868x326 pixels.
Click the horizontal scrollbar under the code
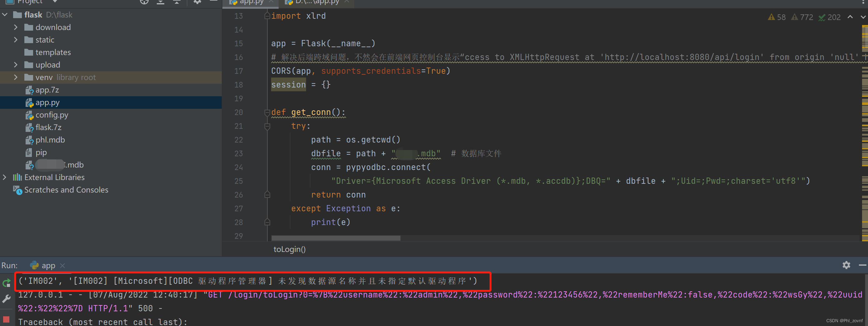(x=335, y=238)
